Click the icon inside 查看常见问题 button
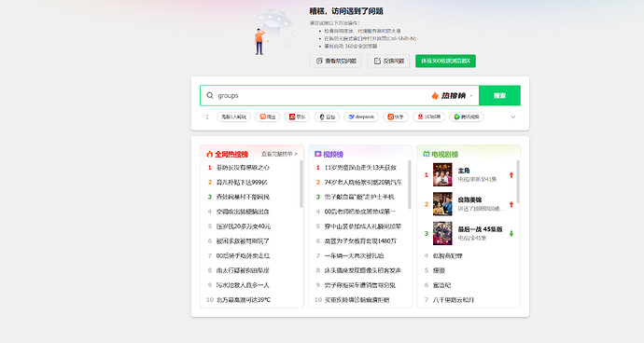Screen dimensions: 644x343 319,62
